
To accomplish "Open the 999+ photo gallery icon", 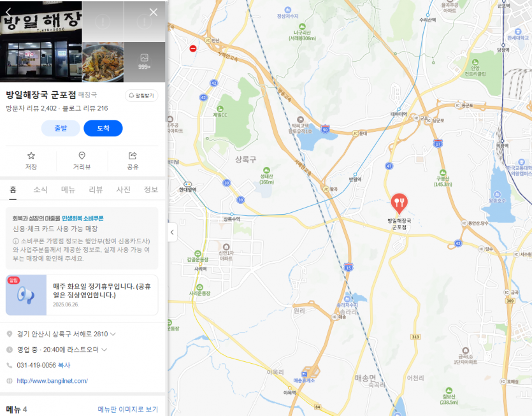I will [144, 62].
